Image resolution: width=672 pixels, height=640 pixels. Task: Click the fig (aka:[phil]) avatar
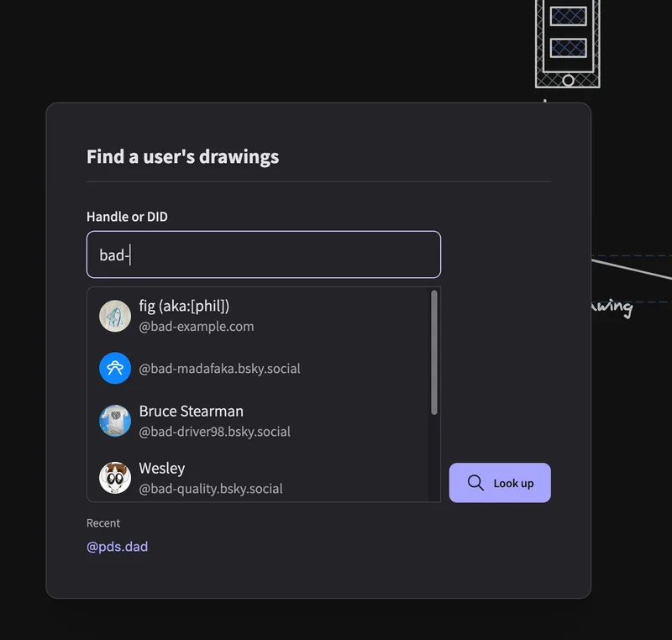click(115, 316)
